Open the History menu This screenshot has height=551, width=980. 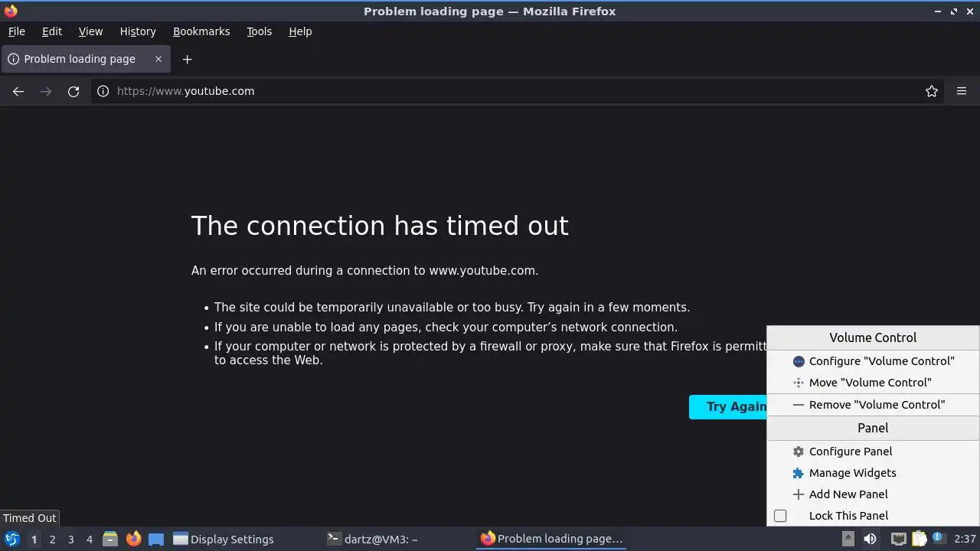(x=138, y=31)
